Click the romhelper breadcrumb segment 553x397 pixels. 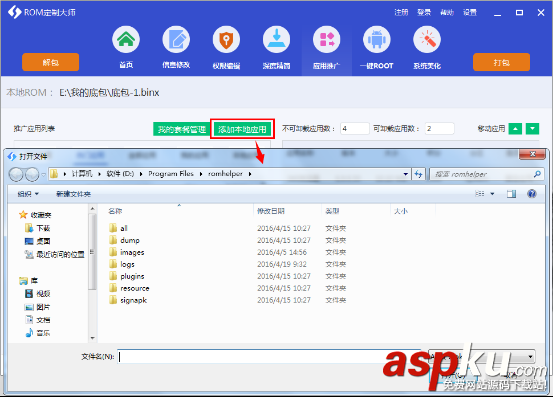pyautogui.click(x=225, y=173)
